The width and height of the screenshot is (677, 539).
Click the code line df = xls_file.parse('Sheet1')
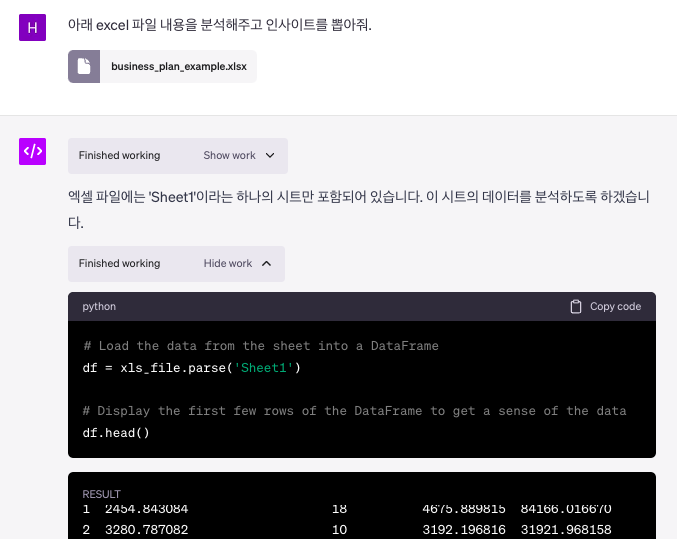click(192, 368)
